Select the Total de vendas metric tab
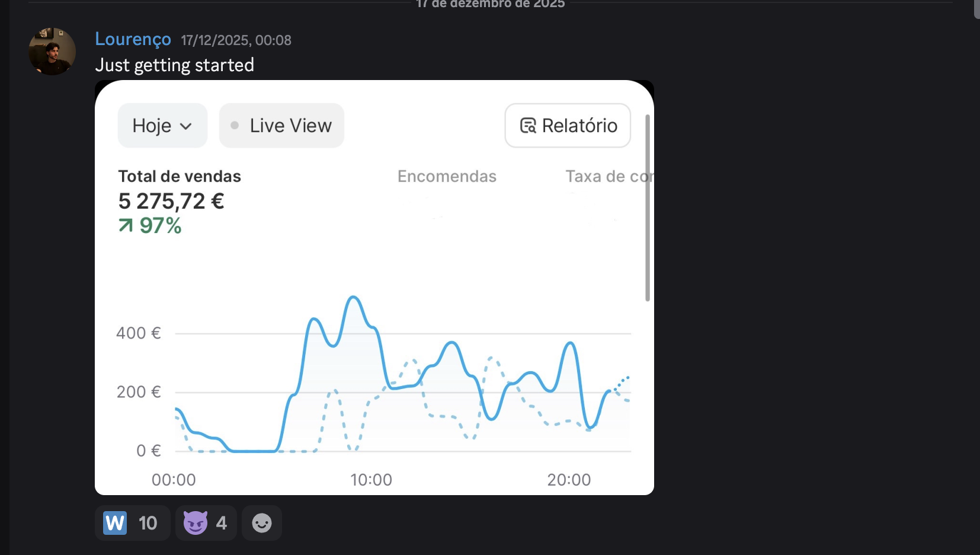The height and width of the screenshot is (555, 980). point(180,176)
